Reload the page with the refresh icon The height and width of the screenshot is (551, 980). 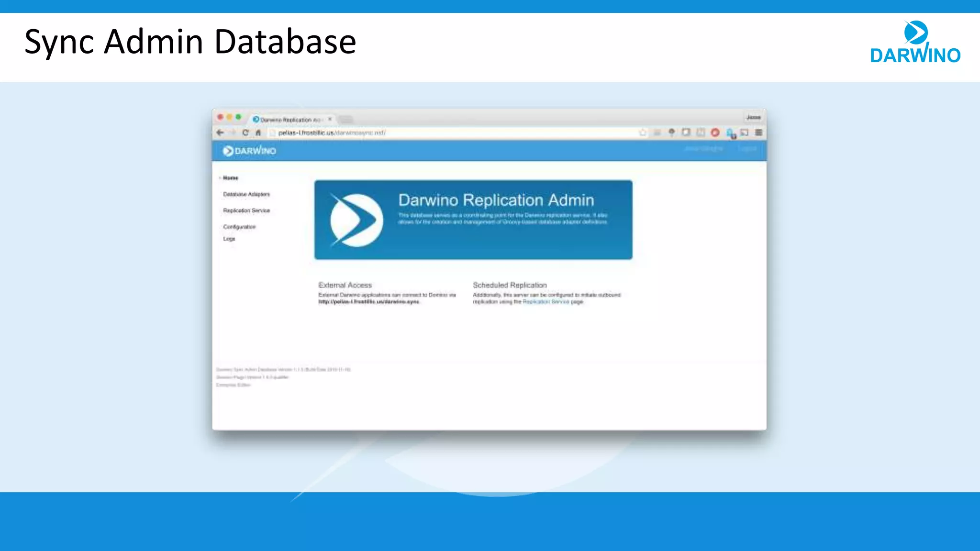pyautogui.click(x=245, y=132)
